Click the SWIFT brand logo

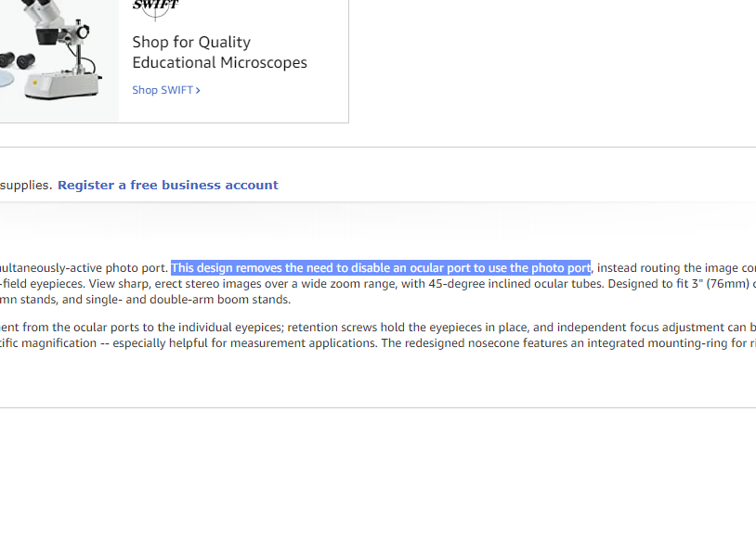155,6
